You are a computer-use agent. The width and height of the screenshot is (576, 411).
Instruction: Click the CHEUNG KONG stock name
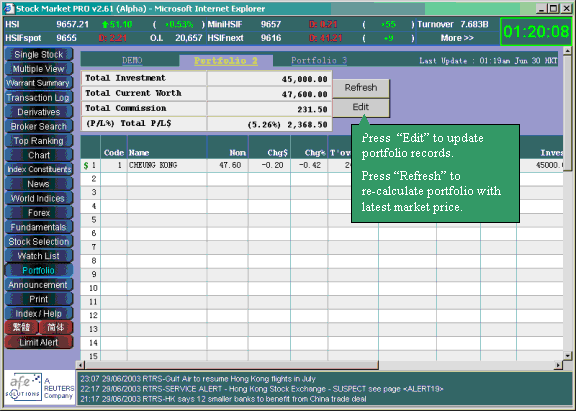(x=153, y=165)
